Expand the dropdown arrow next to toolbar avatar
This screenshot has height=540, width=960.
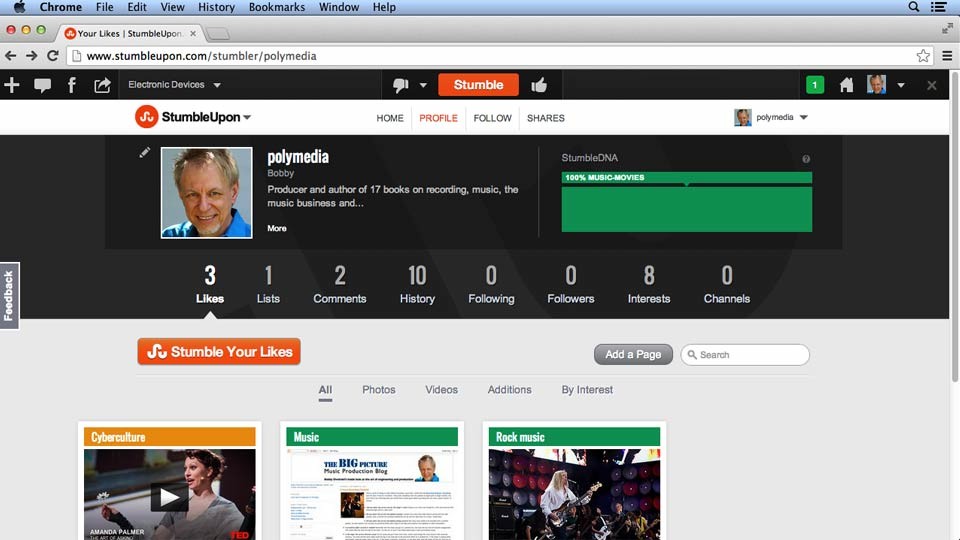pyautogui.click(x=901, y=85)
